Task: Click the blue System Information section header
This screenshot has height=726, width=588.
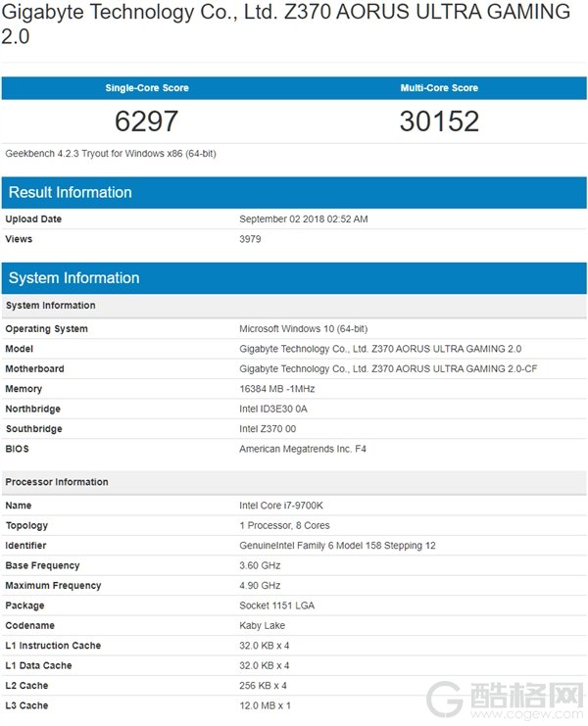Action: [x=294, y=278]
